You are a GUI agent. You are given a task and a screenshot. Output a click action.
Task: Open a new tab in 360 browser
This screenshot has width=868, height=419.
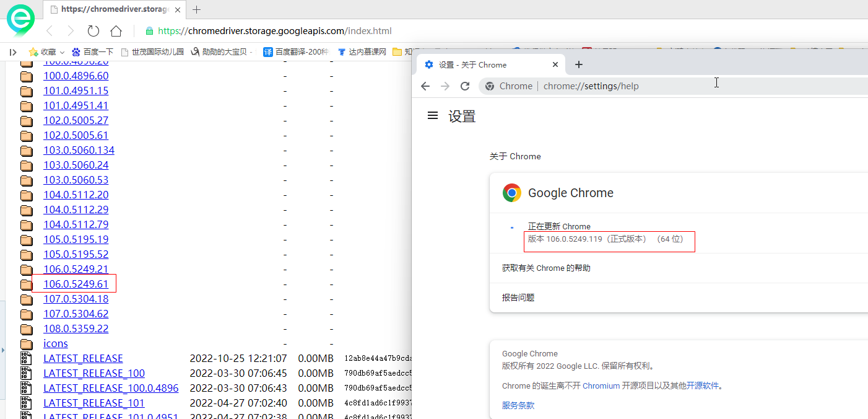(197, 9)
